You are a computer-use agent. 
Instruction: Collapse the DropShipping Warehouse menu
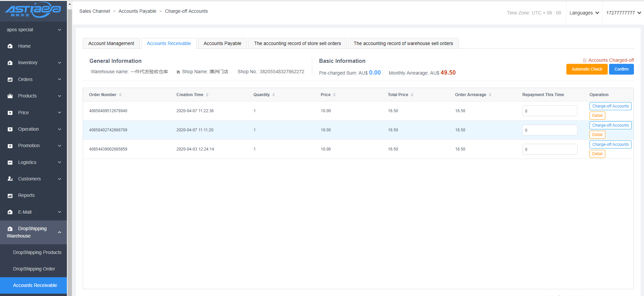[59, 232]
